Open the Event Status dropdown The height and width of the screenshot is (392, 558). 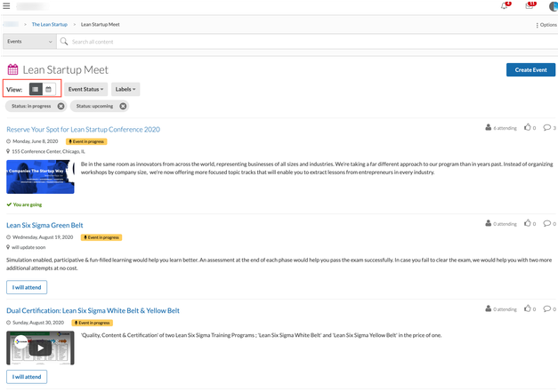pos(85,89)
